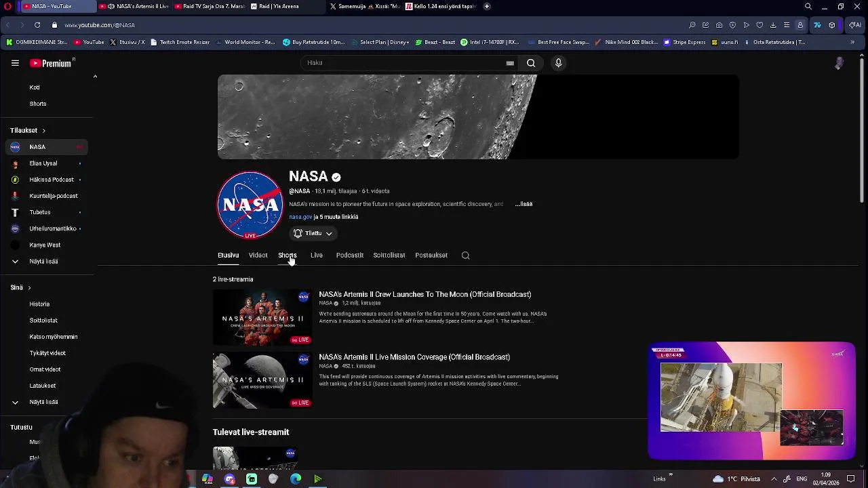Switch to the Live tab

[317, 256]
